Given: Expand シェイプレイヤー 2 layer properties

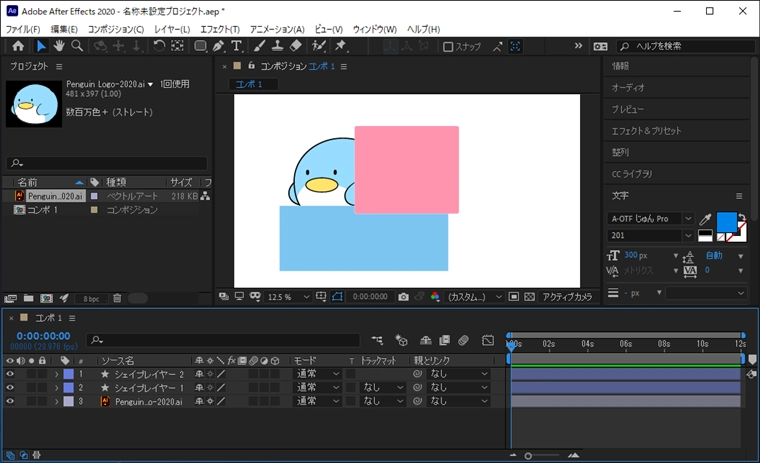Looking at the screenshot, I should point(56,374).
